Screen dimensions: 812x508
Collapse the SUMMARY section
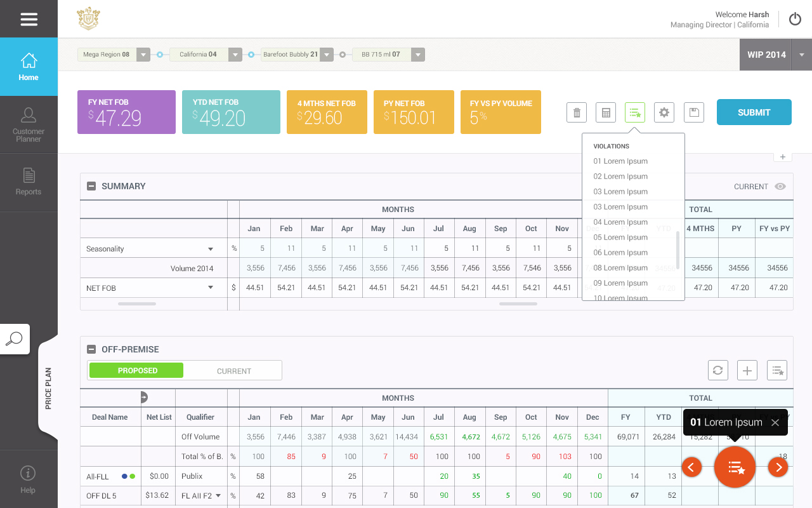(91, 186)
